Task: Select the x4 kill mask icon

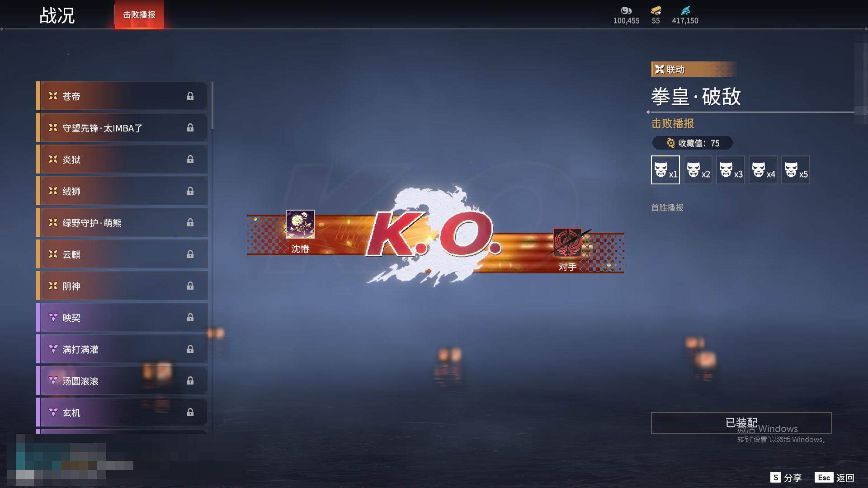Action: [763, 170]
